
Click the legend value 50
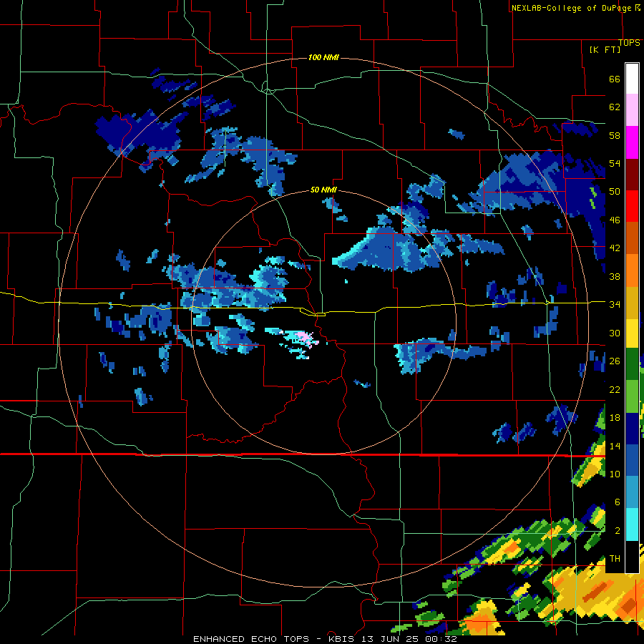pyautogui.click(x=615, y=192)
